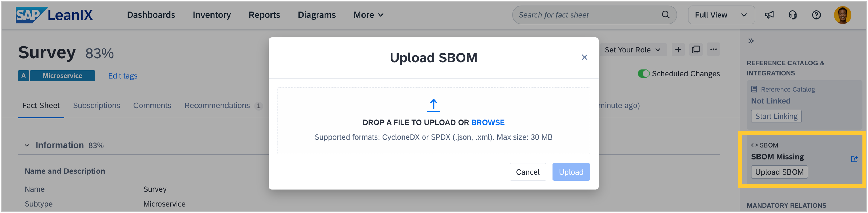Open the three-dots more actions menu
This screenshot has height=213, width=868.
pyautogui.click(x=713, y=50)
